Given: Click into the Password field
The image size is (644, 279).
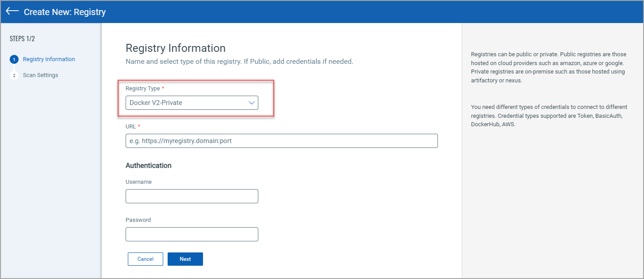Looking at the screenshot, I should [192, 234].
